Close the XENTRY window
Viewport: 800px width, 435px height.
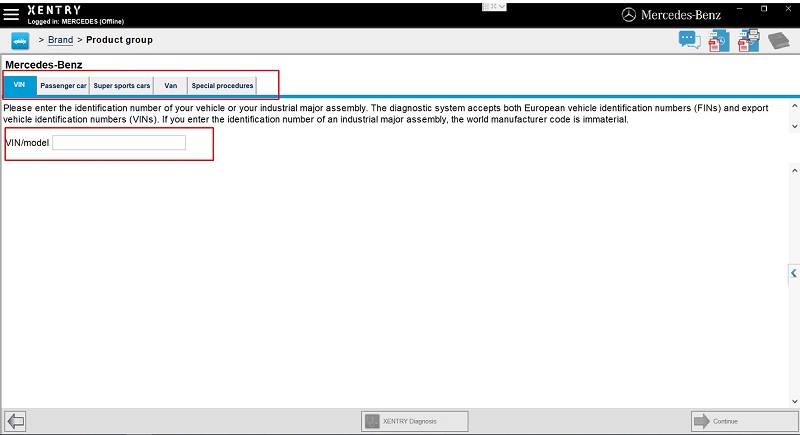[788, 9]
